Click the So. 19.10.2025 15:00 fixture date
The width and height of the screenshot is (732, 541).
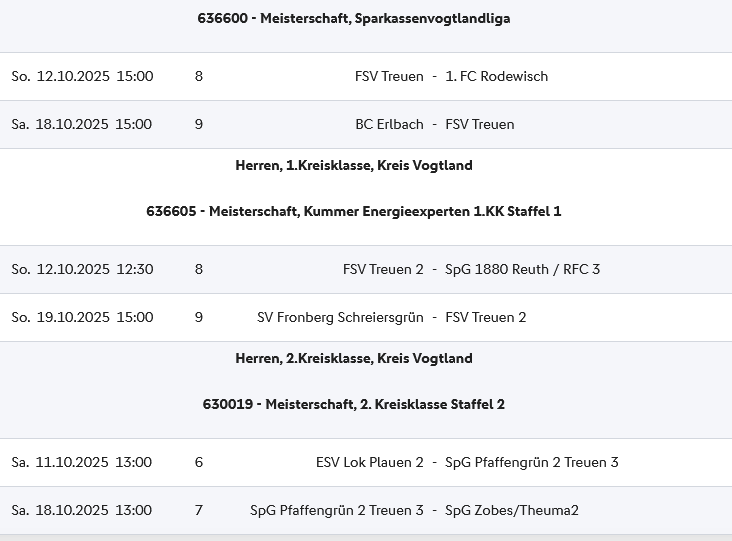82,318
